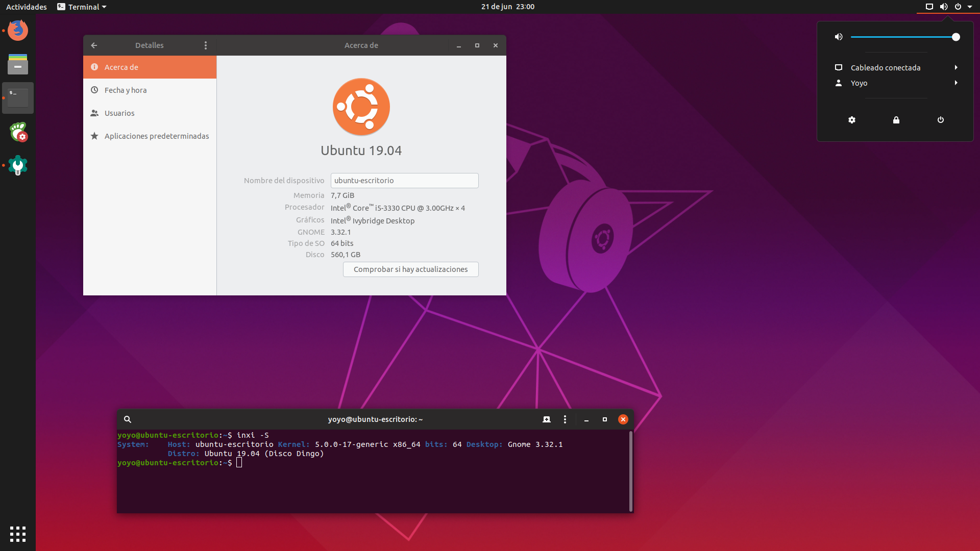This screenshot has width=980, height=551.
Task: Open system settings gear in status menu
Action: pyautogui.click(x=852, y=120)
